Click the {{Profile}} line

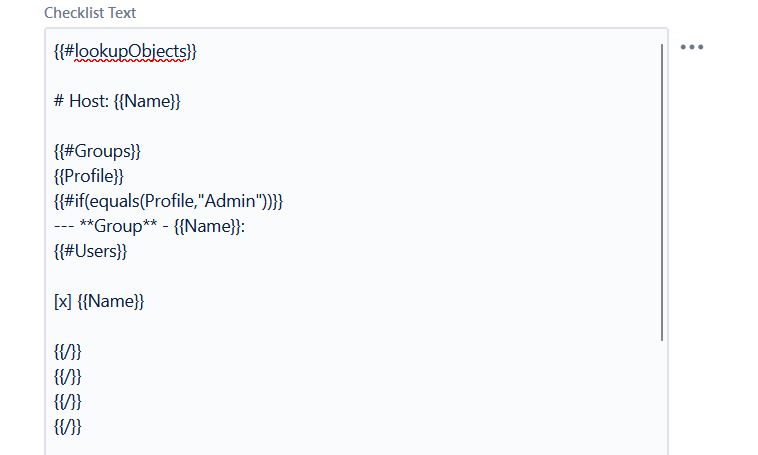(89, 176)
